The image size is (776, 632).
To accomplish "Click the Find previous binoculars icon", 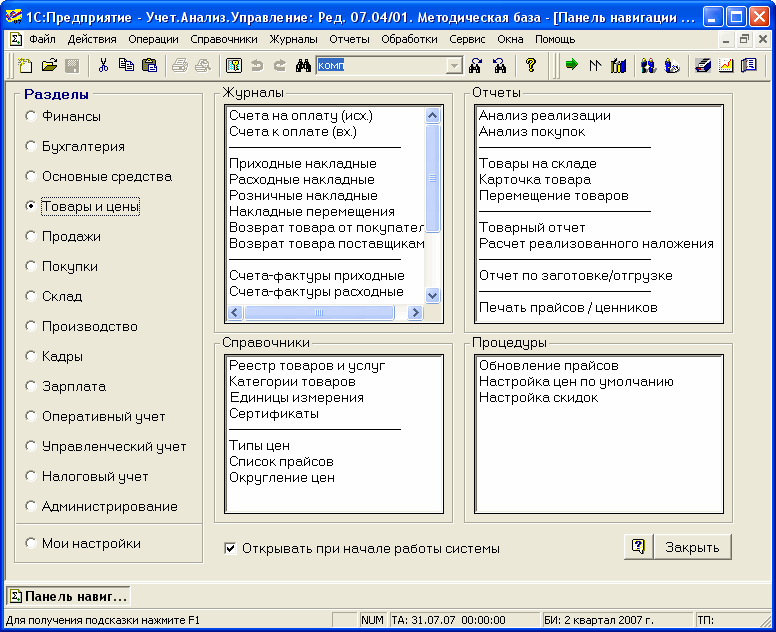I will tap(499, 65).
